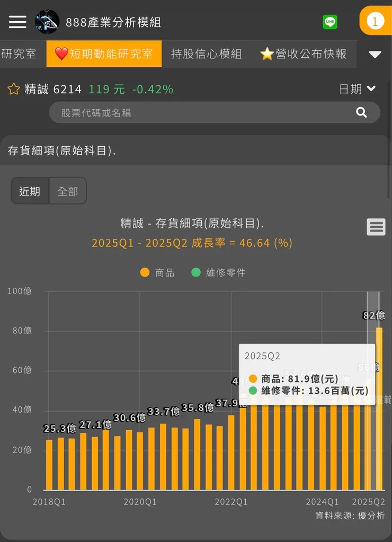
Task: Click the 2025Q2 bar labeled 82億
Action: click(379, 408)
